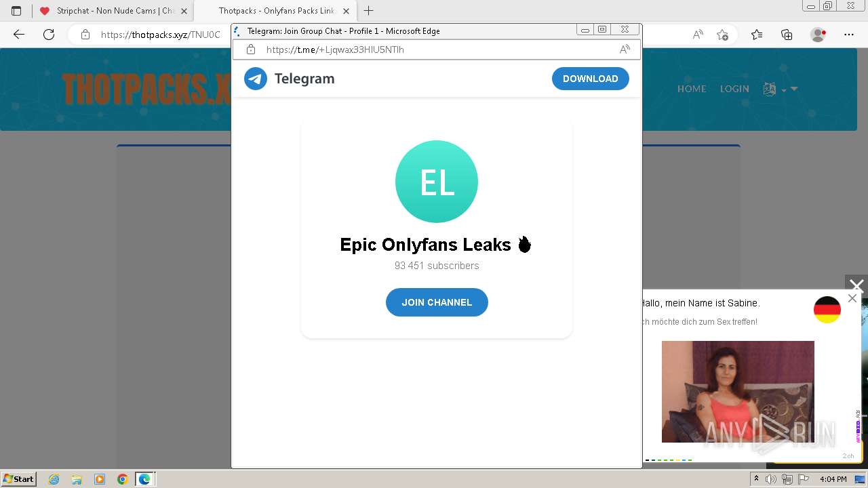Click the Edge taskbar icon
The height and width of the screenshot is (488, 868).
144,479
